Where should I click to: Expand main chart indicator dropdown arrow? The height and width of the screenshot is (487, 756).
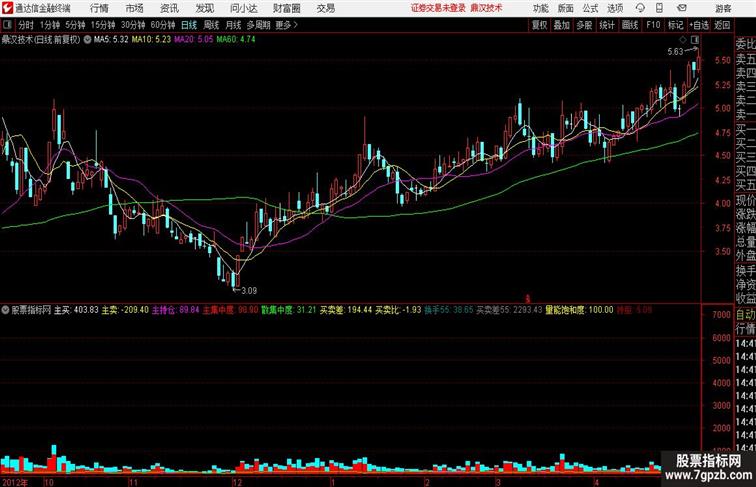click(87, 40)
